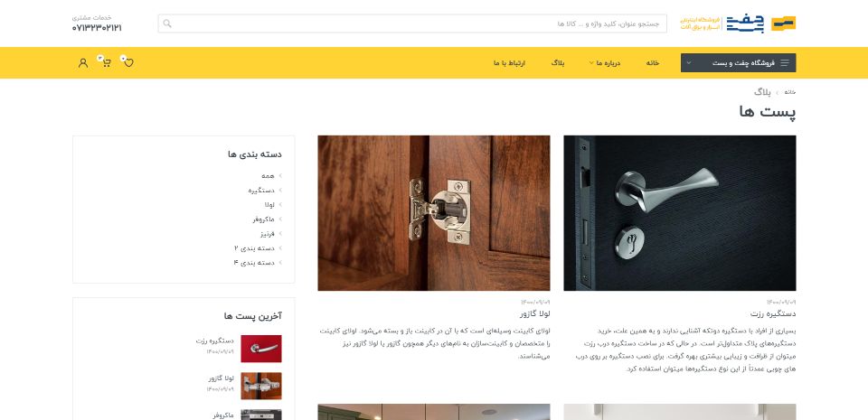Open the خانه menu item
Image resolution: width=868 pixels, height=420 pixels.
click(x=652, y=63)
